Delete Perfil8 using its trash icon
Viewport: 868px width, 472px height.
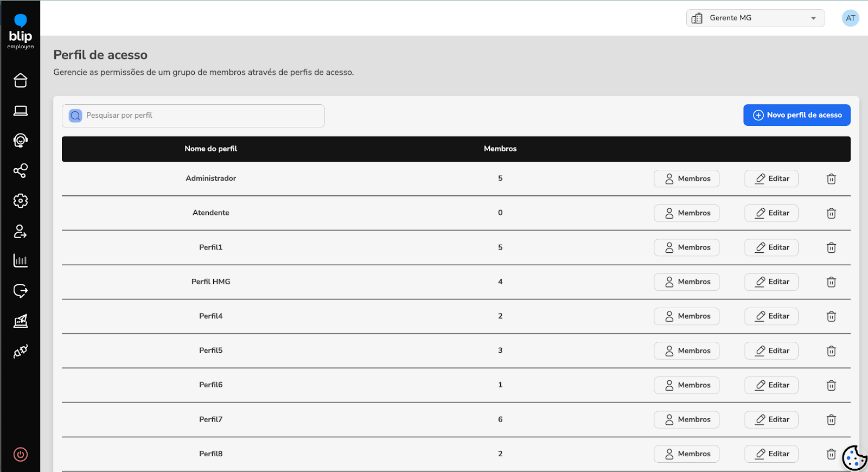point(831,454)
